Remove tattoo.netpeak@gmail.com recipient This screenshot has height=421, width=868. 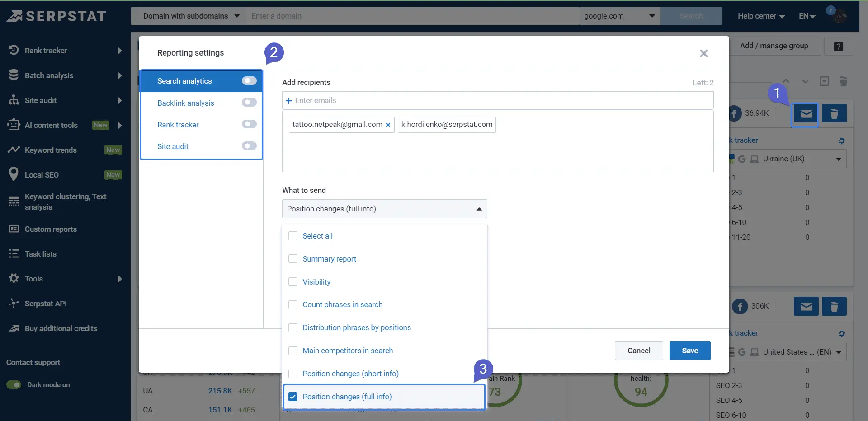click(x=388, y=125)
